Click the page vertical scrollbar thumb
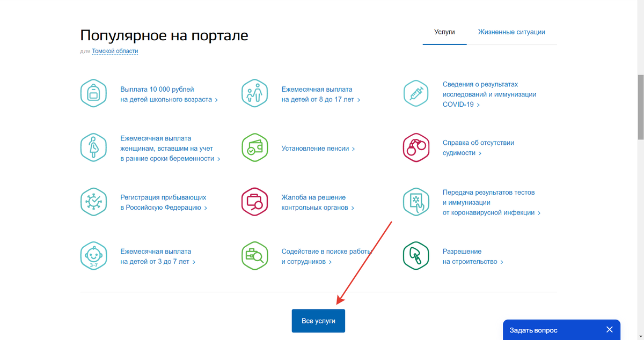The image size is (644, 340). pyautogui.click(x=640, y=107)
